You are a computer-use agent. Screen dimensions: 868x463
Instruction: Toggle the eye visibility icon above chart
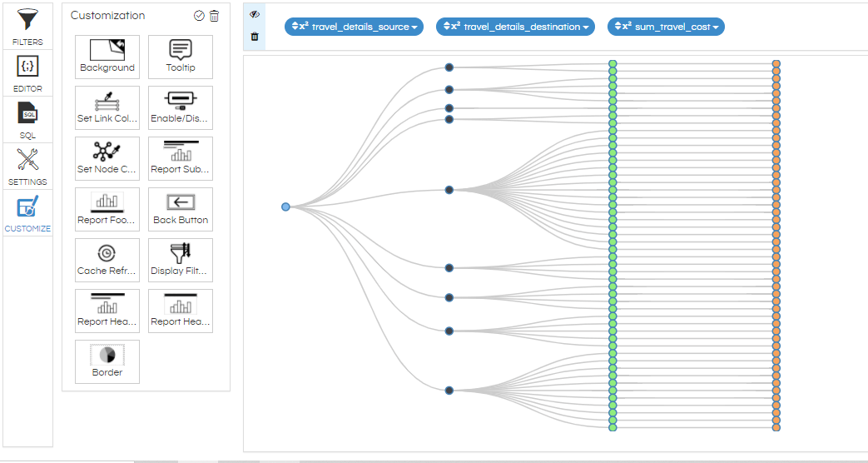(x=255, y=14)
